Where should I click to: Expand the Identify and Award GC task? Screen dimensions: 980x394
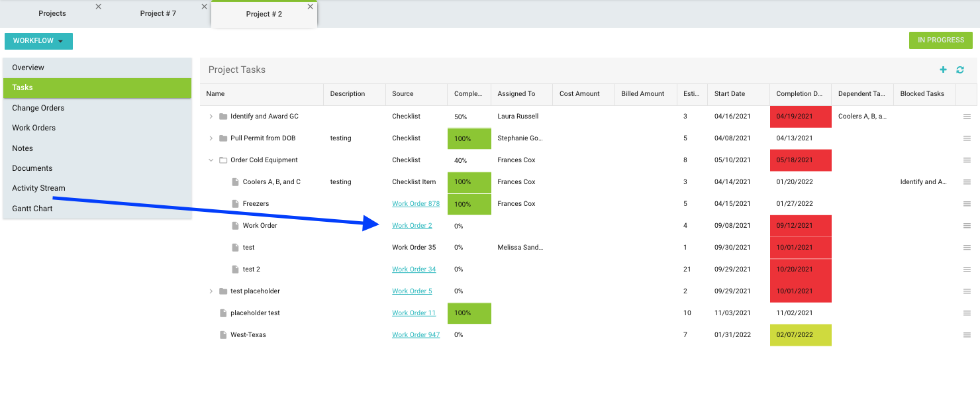pos(211,117)
